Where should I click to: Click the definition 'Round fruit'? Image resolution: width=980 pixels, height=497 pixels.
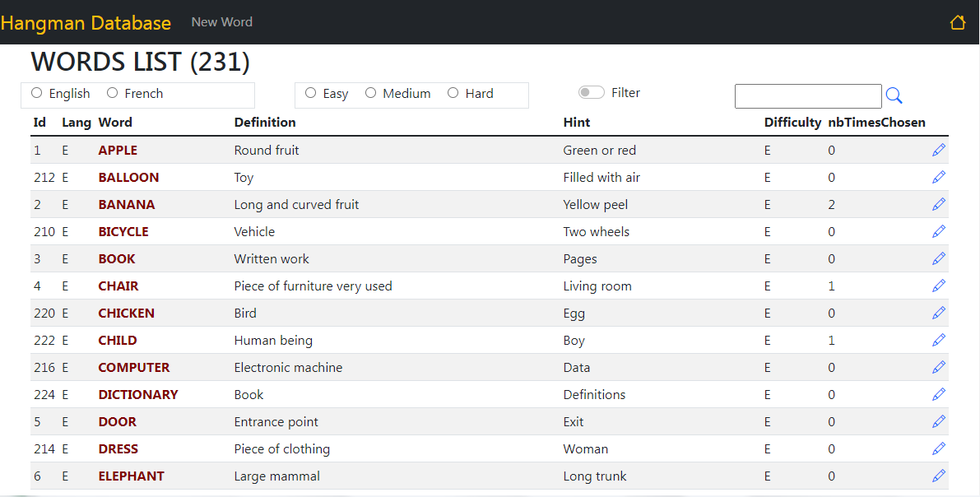click(x=267, y=150)
